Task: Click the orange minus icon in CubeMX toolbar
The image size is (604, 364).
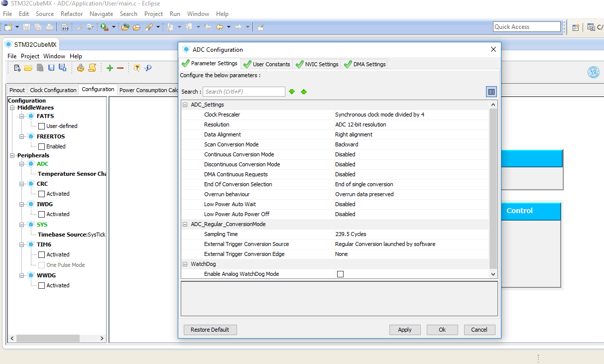Action: coord(120,68)
